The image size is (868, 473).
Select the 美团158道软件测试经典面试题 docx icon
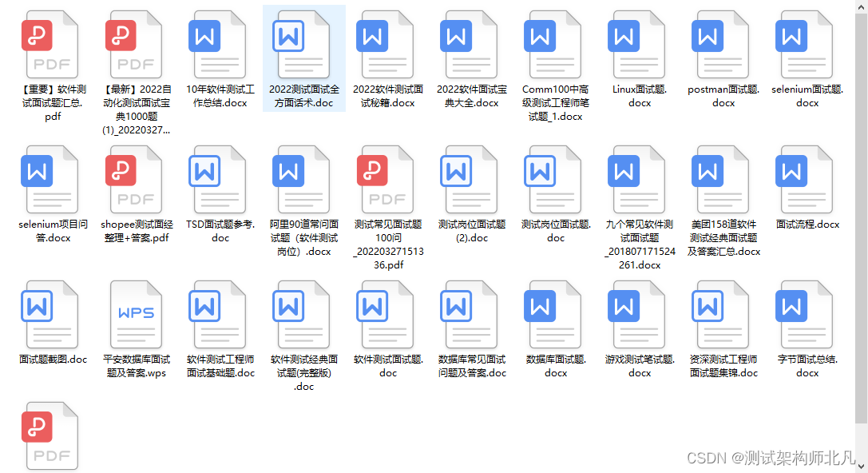[721, 180]
